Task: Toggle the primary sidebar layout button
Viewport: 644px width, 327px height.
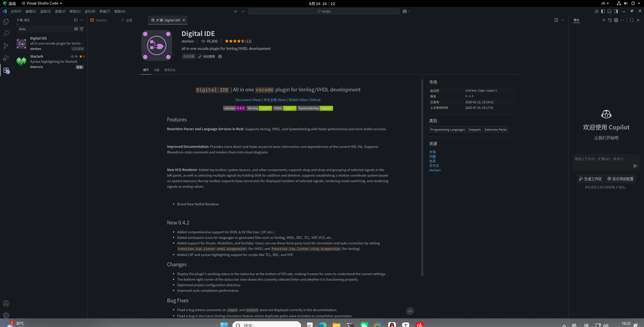Action: (603, 11)
